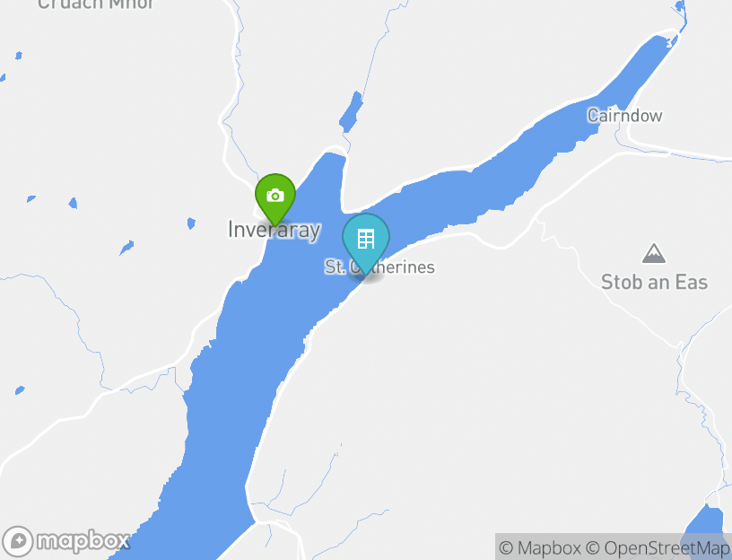Click the Cairndow town label
The image size is (732, 560).
[624, 116]
